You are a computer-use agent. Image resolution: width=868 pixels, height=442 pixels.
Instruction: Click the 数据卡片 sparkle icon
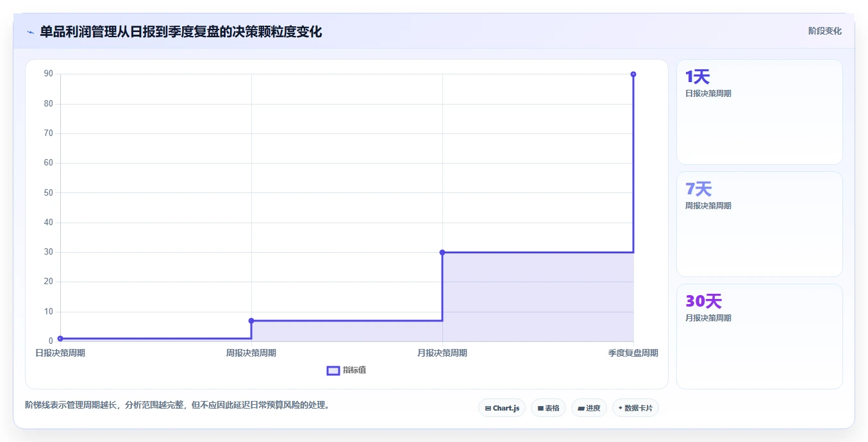click(x=621, y=408)
